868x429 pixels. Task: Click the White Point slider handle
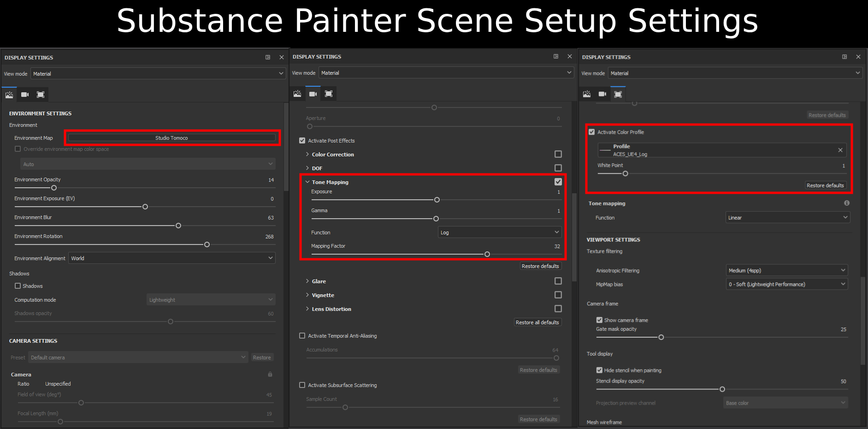626,173
